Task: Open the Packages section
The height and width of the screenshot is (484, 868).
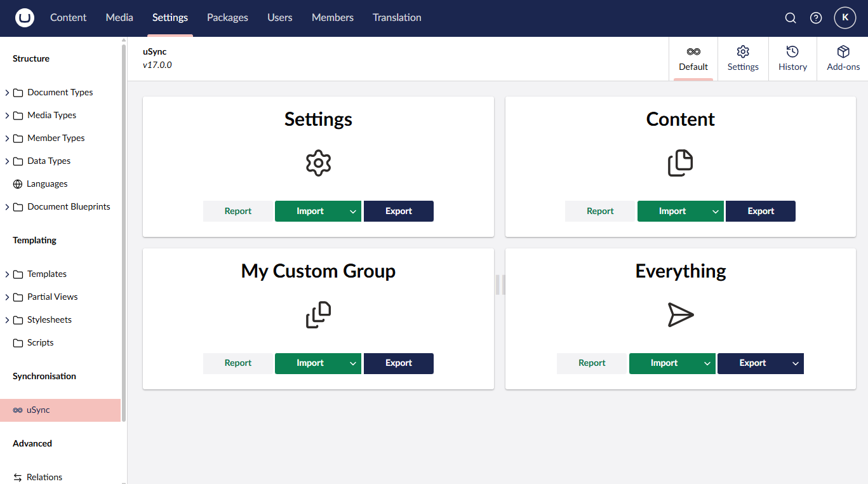Action: tap(227, 18)
